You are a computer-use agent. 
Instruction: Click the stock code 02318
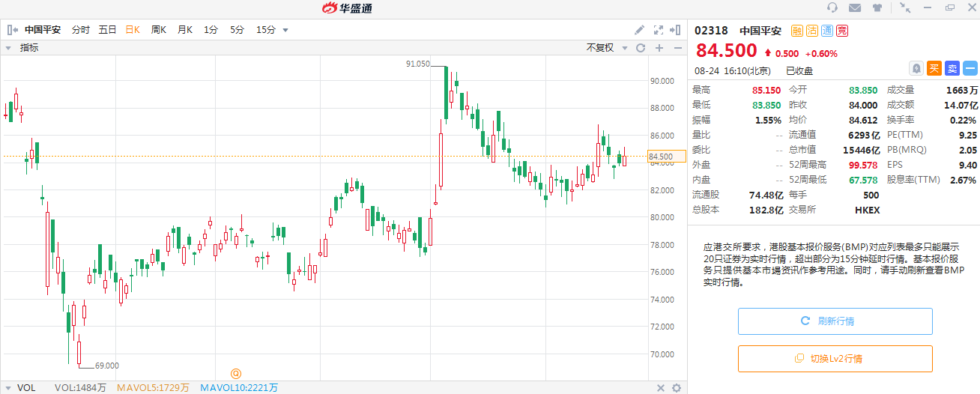711,31
